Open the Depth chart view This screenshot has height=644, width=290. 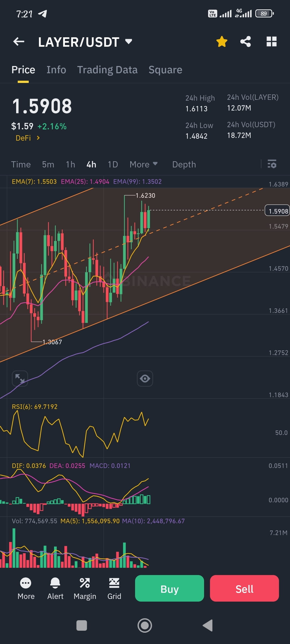click(184, 164)
